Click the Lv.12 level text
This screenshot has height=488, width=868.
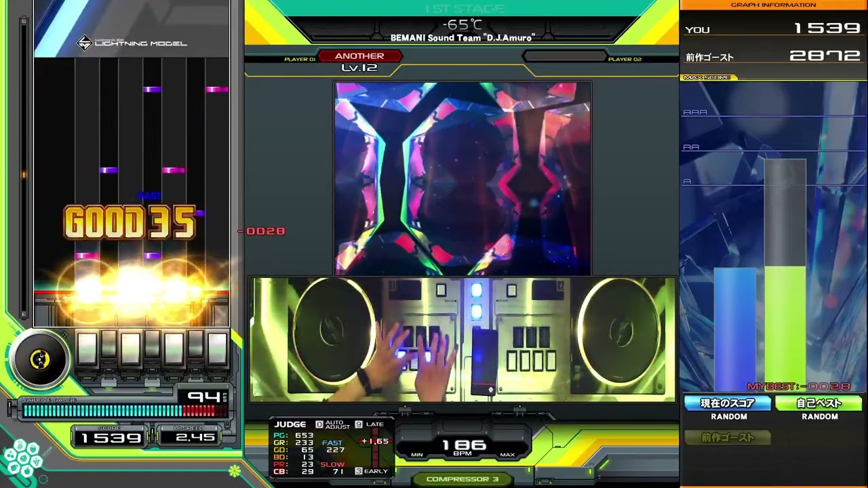pos(359,68)
